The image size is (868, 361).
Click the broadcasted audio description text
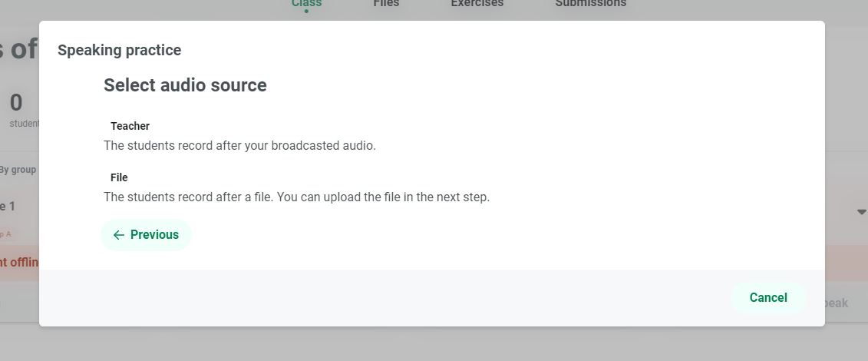239,145
